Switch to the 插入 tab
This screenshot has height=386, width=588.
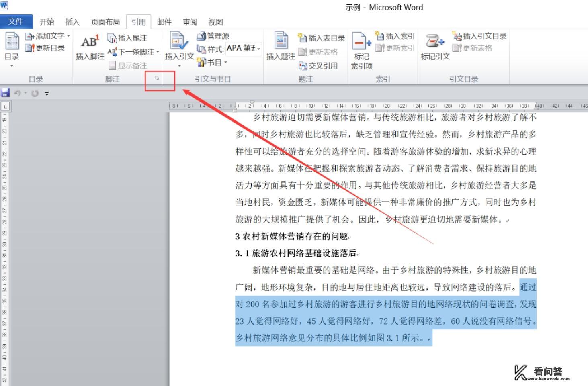[x=72, y=22]
